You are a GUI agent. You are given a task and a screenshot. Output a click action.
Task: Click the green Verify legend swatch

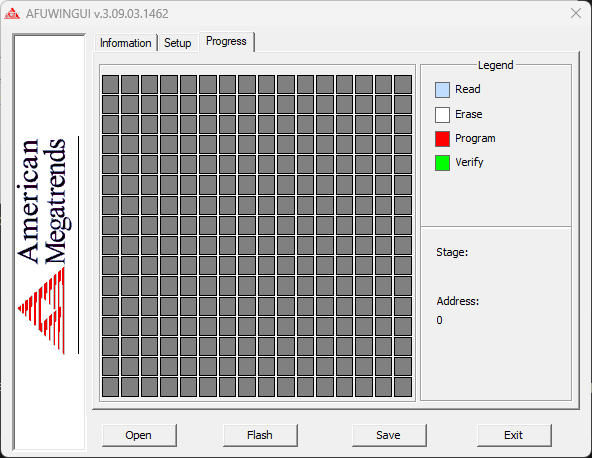442,163
